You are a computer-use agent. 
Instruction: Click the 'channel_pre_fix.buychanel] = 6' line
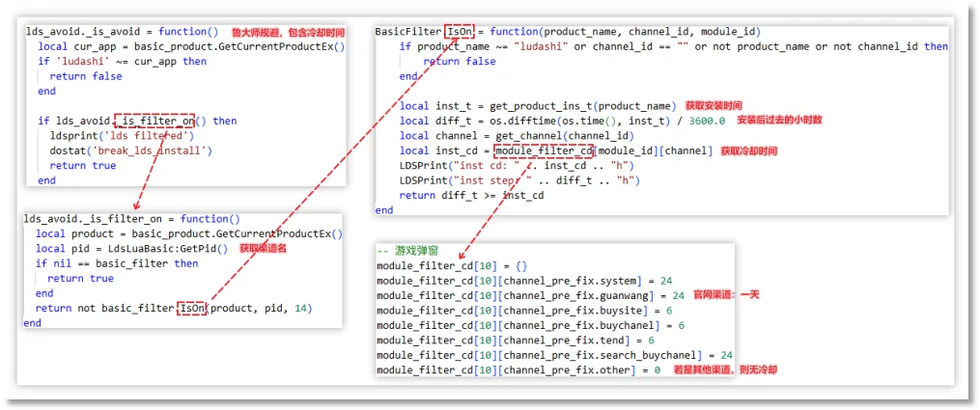(531, 326)
